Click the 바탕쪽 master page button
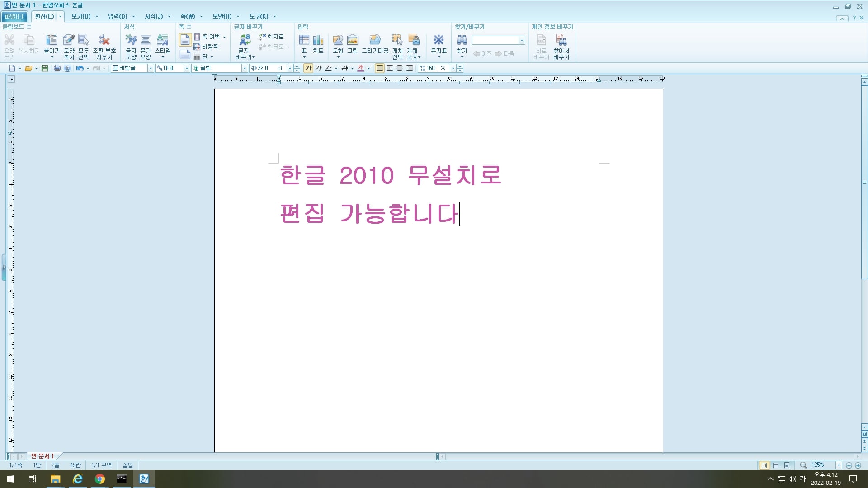868x488 pixels. coord(206,47)
